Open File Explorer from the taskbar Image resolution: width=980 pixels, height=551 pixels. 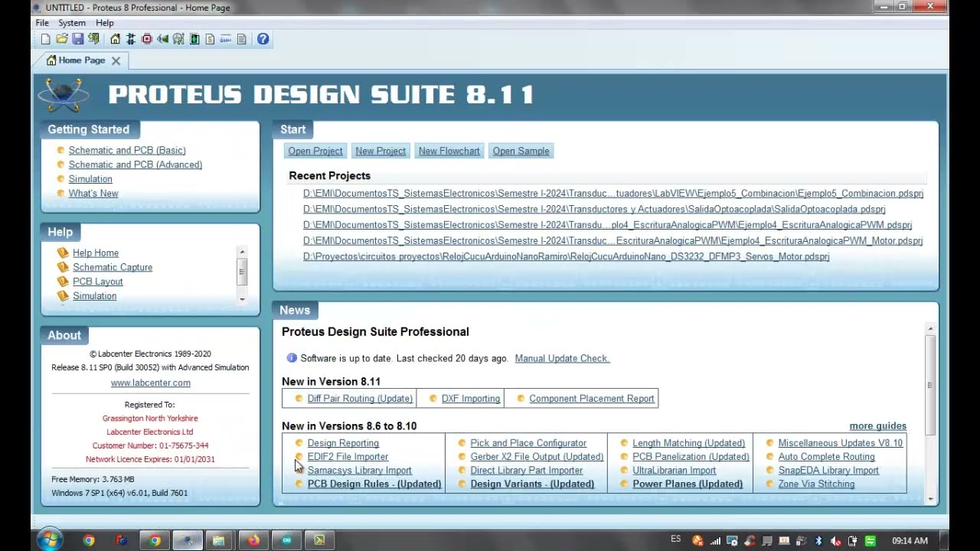[x=219, y=540]
